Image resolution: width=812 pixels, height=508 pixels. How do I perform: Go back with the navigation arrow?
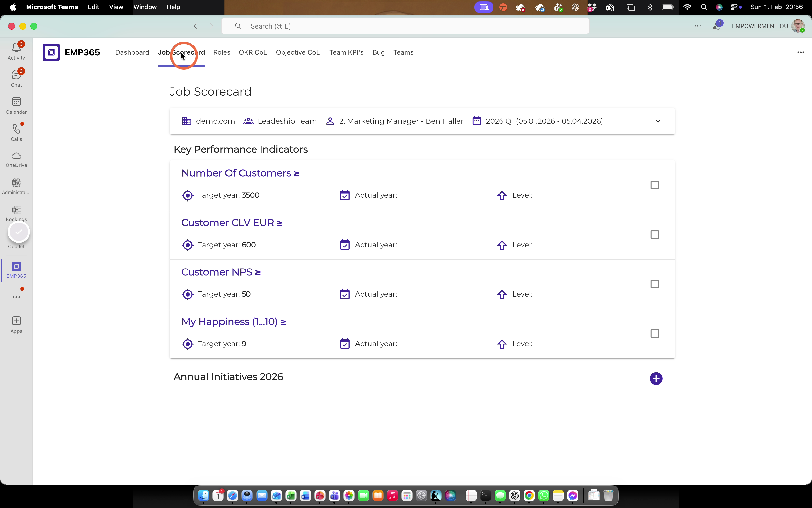(195, 26)
